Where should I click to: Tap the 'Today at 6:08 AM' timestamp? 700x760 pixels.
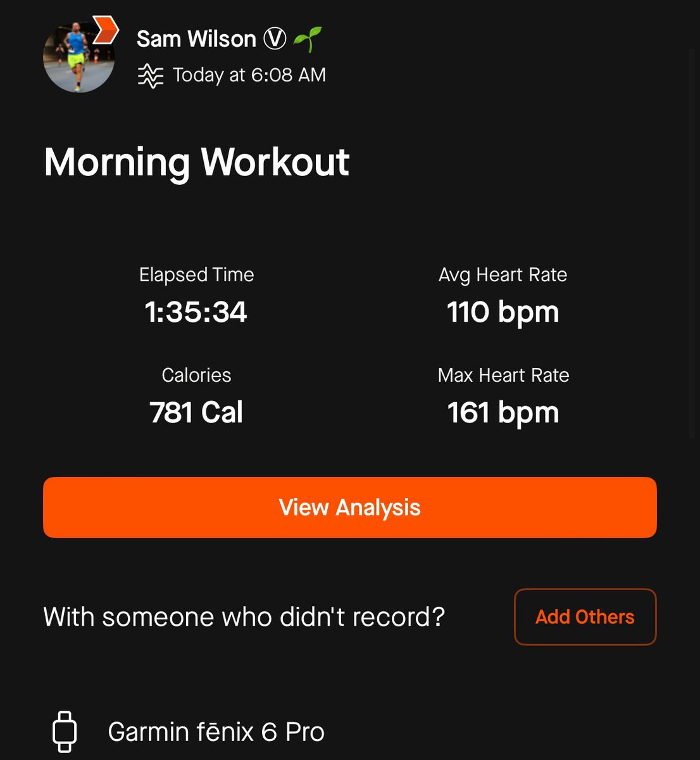(249, 75)
